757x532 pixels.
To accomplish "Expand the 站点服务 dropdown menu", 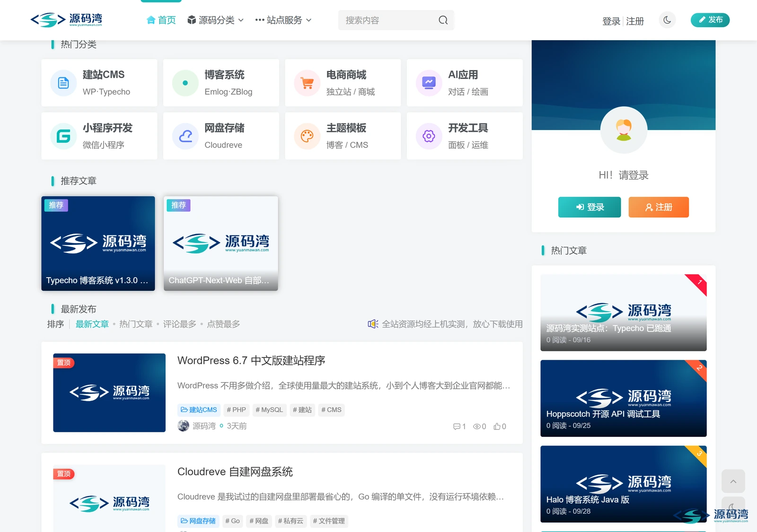I will tap(283, 20).
